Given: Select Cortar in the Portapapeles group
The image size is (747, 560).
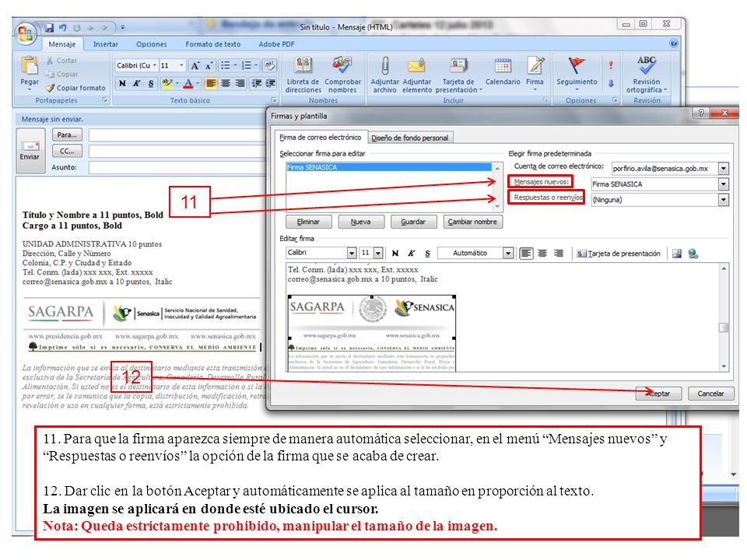Looking at the screenshot, I should point(61,61).
